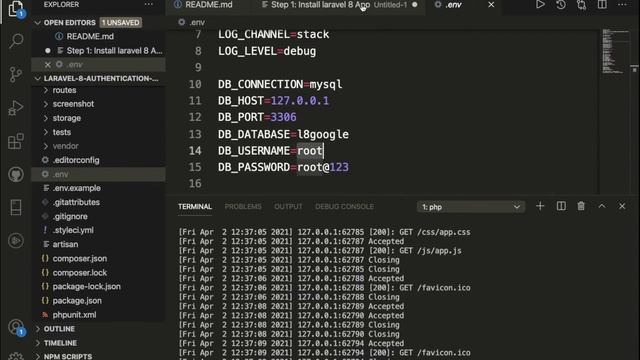This screenshot has height=360, width=640.
Task: Open the .gitattributes file
Action: tap(76, 202)
